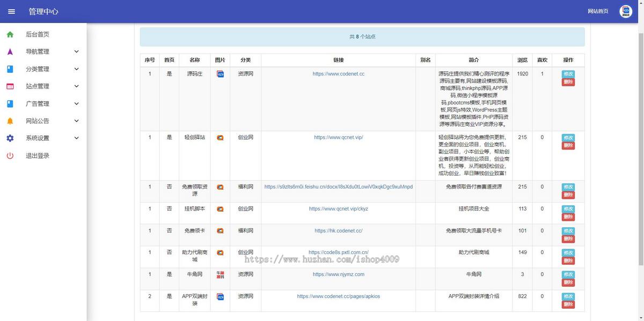
Task: Click the purple navigation icon beside 导航管理
Action: (10, 51)
